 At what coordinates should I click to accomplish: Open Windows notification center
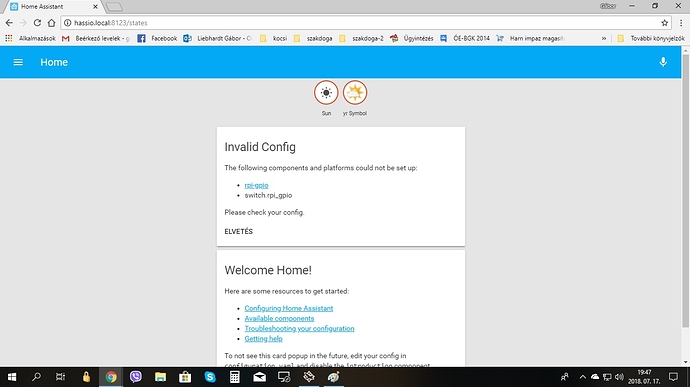pyautogui.click(x=673, y=377)
